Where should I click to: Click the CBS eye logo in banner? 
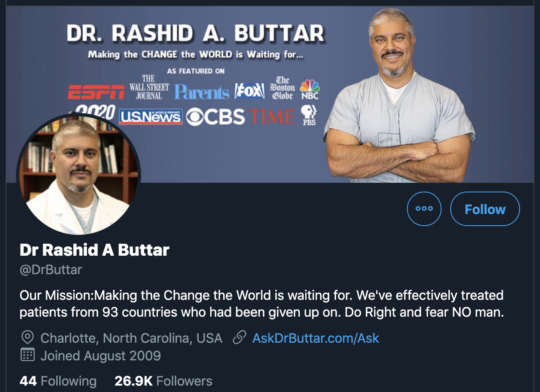tap(215, 117)
